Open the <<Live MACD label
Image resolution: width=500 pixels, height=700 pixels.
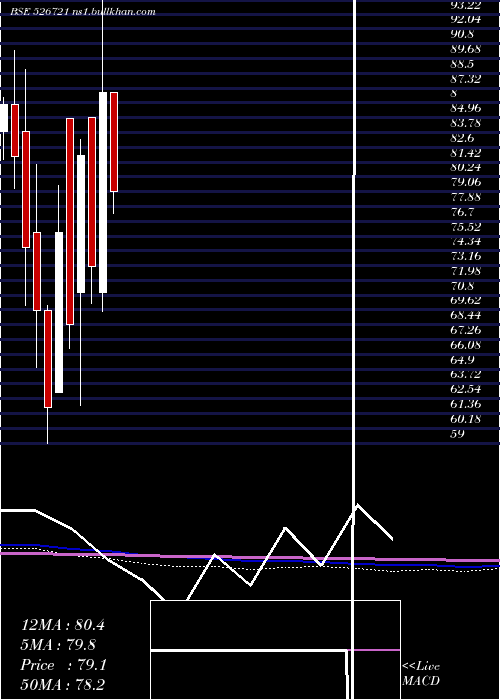[421, 674]
